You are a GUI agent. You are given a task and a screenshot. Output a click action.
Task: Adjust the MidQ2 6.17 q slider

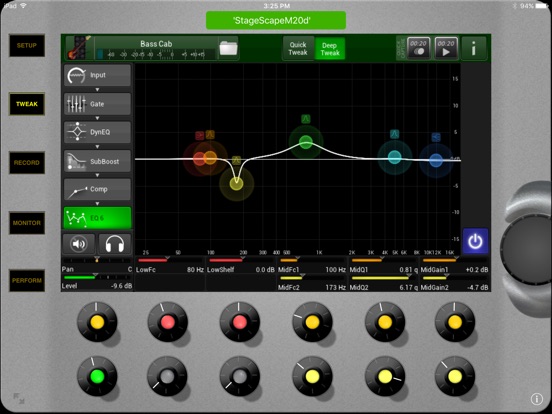383,278
